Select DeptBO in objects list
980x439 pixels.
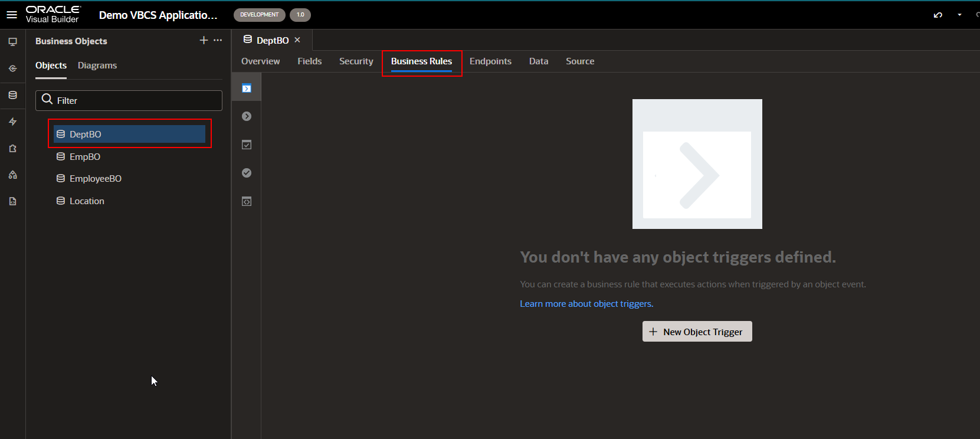point(129,134)
